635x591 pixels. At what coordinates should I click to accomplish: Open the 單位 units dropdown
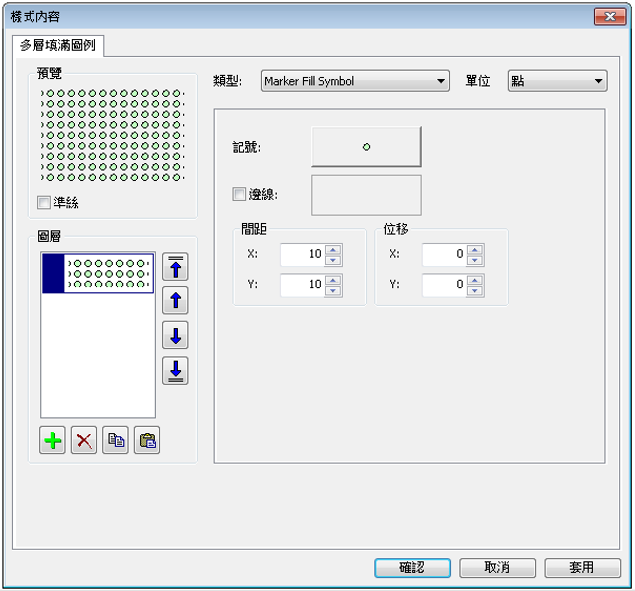[x=557, y=81]
